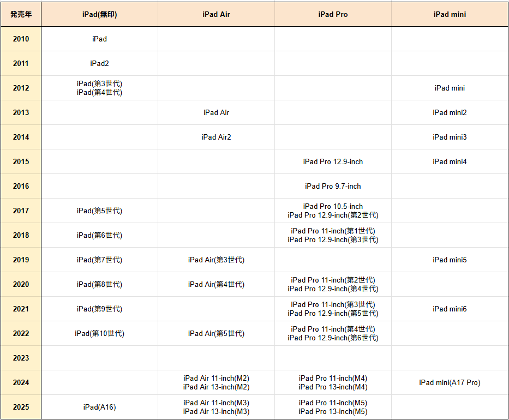This screenshot has width=509, height=420.
Task: Click the iPad Air(第4世代) cell
Action: [x=216, y=285]
